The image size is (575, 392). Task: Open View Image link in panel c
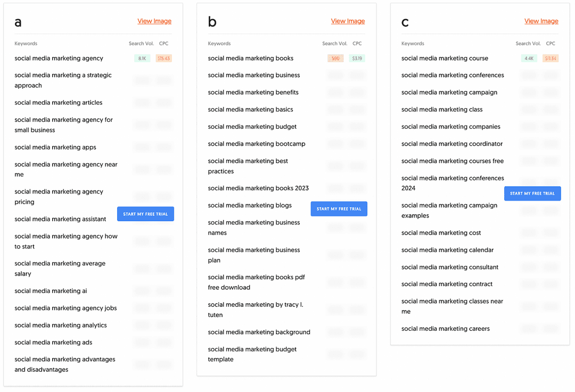coord(541,21)
